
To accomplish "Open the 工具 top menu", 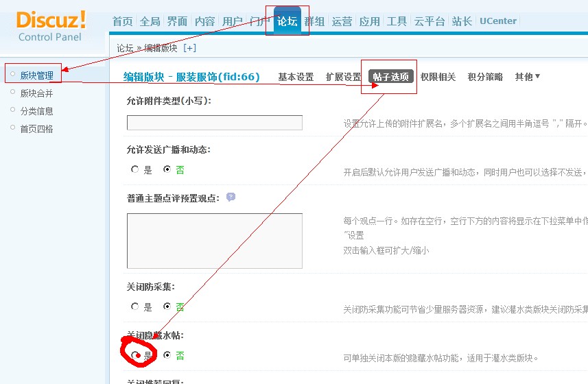I will pos(397,21).
